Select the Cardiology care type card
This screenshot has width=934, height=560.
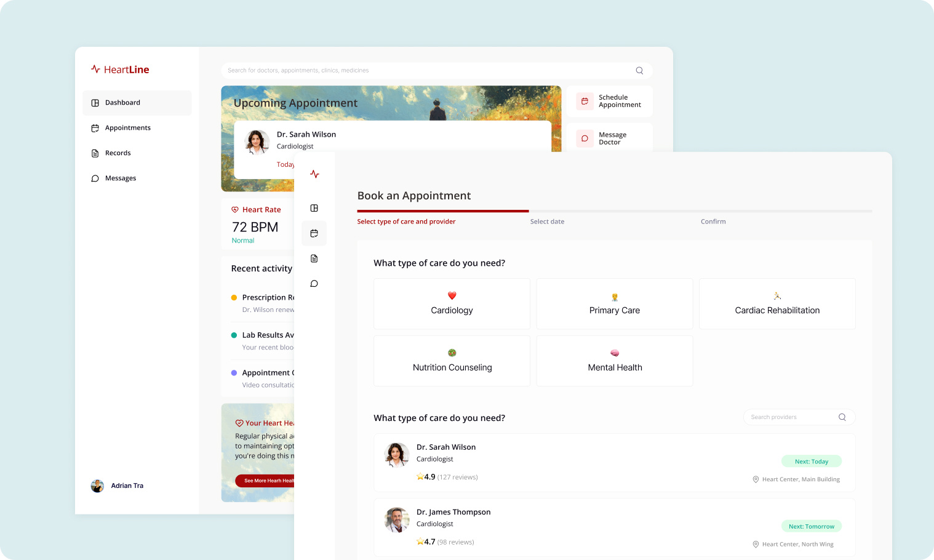pyautogui.click(x=452, y=303)
